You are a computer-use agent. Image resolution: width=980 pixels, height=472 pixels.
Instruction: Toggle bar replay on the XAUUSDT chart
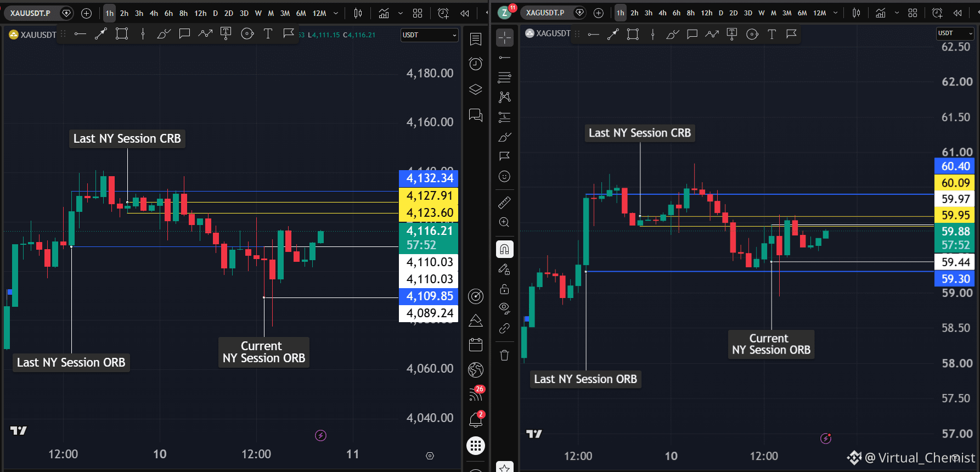point(465,13)
